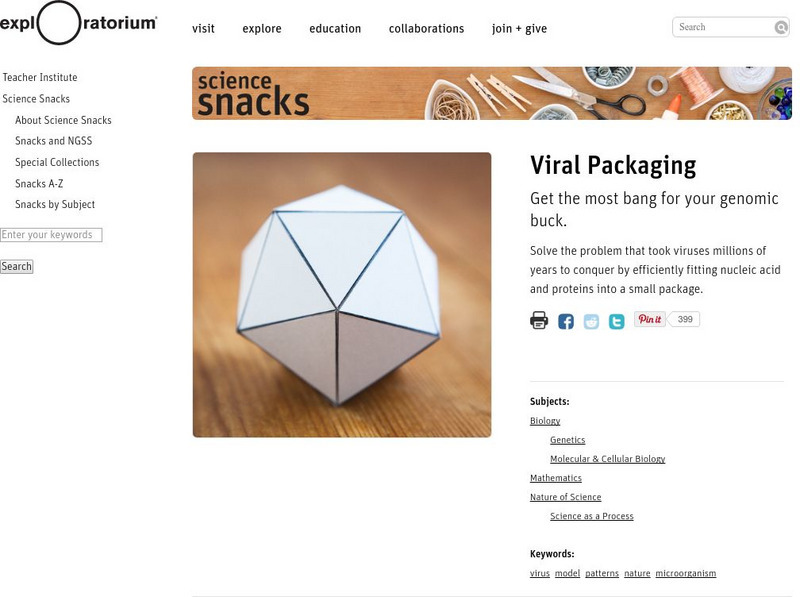800x597 pixels.
Task: Share on Facebook icon
Action: pyautogui.click(x=566, y=321)
